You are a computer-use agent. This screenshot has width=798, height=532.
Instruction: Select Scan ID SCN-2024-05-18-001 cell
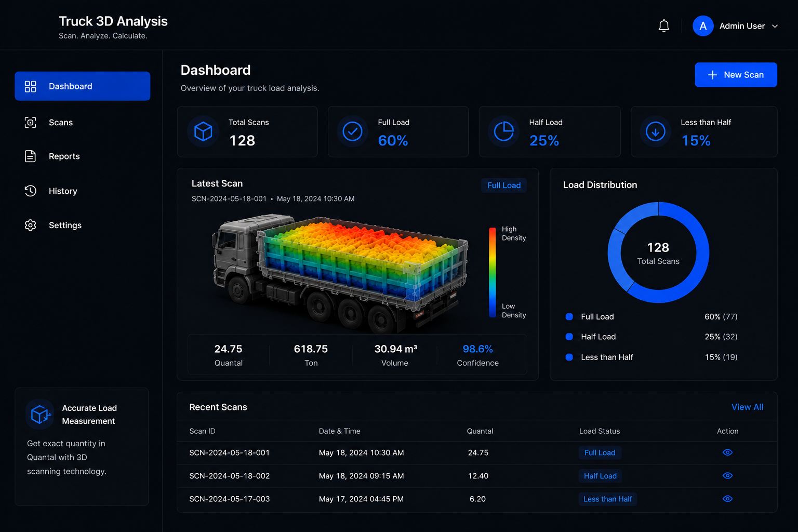tap(230, 453)
